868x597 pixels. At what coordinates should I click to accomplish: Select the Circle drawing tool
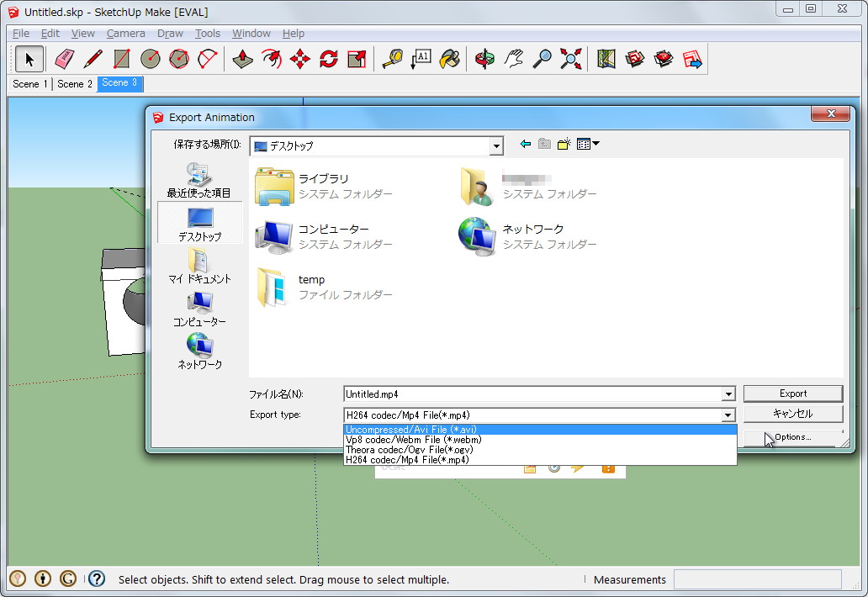(x=150, y=59)
